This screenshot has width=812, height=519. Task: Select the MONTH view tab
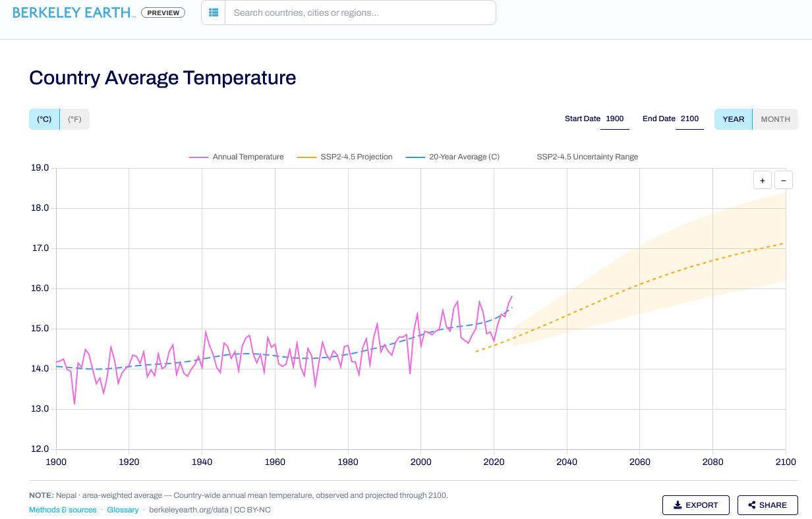pyautogui.click(x=776, y=119)
